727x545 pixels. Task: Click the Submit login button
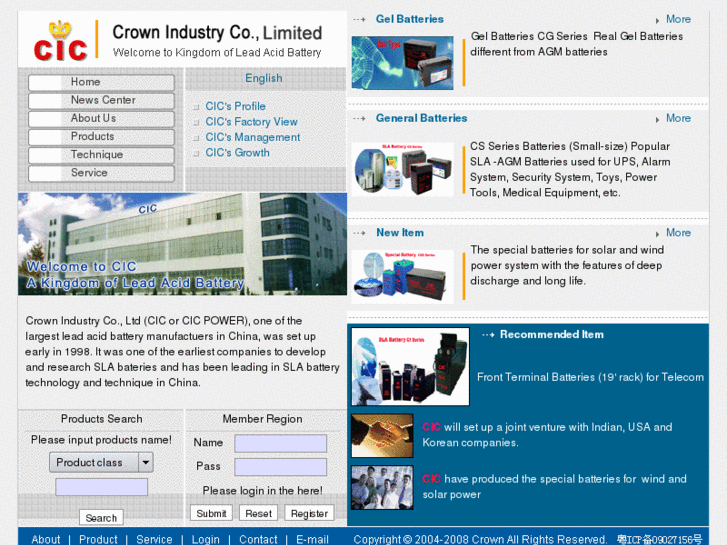tap(211, 513)
